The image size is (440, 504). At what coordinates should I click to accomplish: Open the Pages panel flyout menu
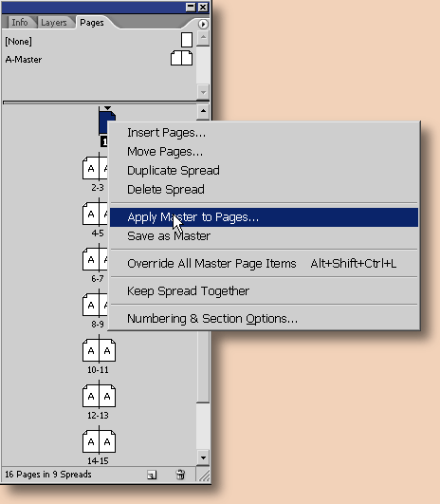pos(203,24)
